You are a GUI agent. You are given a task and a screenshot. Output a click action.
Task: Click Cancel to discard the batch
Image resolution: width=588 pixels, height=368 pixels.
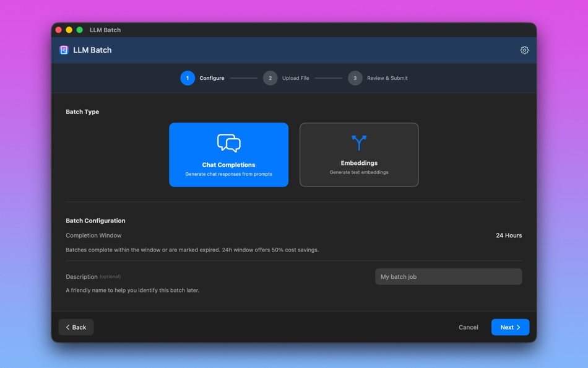tap(469, 327)
